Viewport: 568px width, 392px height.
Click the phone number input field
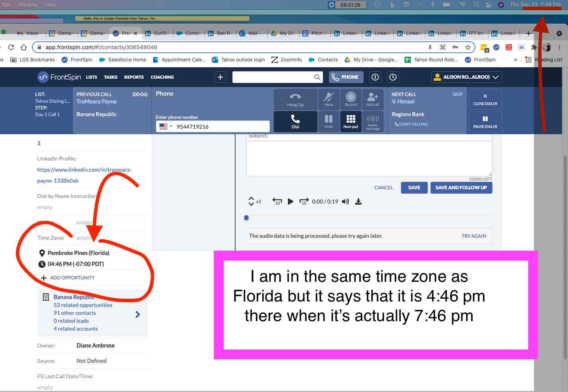(x=213, y=126)
